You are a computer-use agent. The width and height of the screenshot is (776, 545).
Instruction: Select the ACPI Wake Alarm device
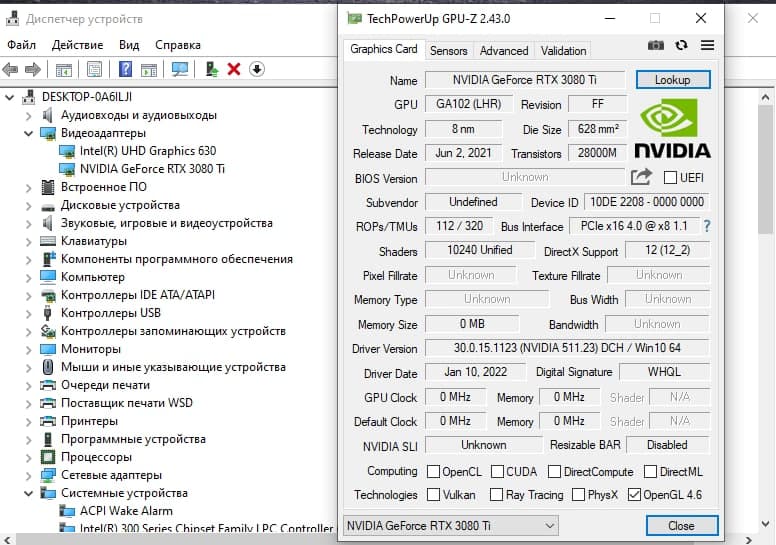tap(126, 511)
